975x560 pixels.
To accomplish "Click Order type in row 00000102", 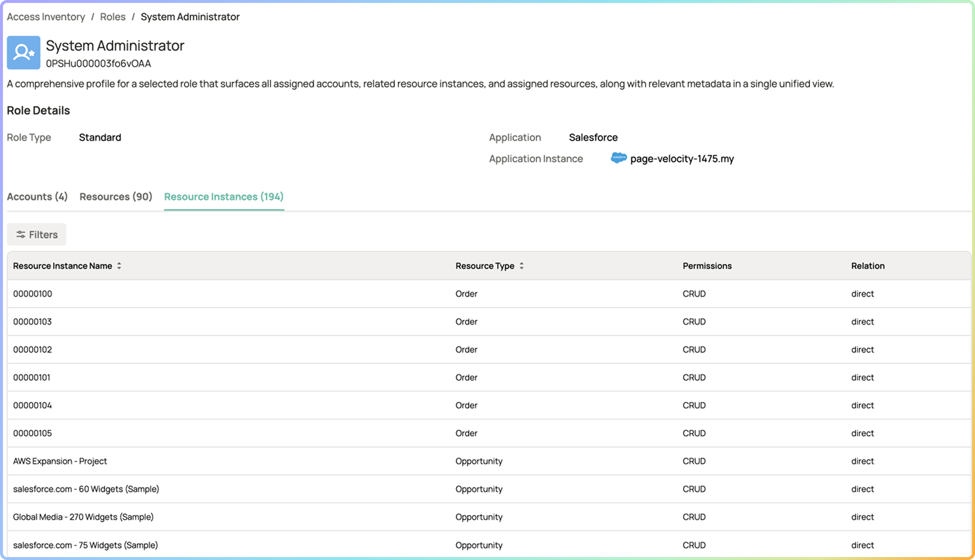I will tap(466, 350).
